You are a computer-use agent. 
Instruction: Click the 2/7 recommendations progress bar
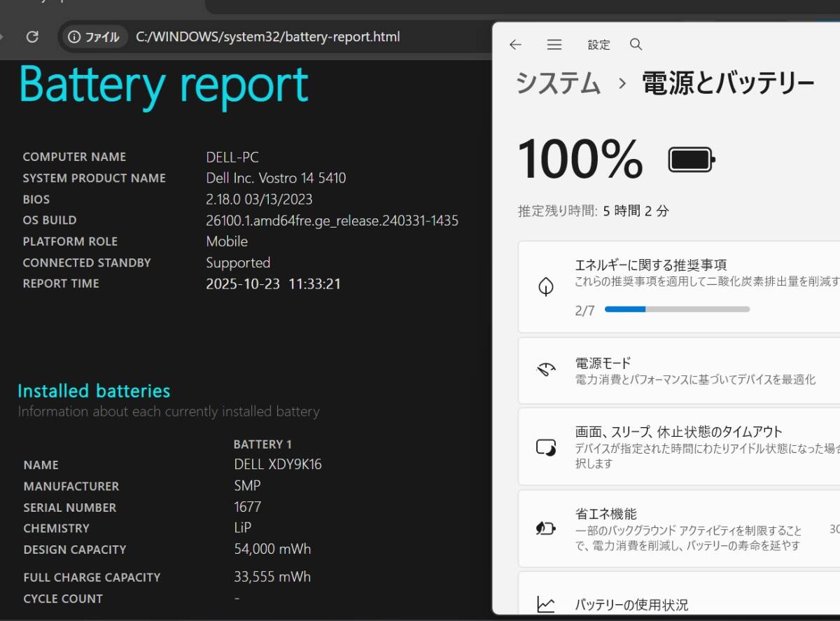tap(677, 309)
